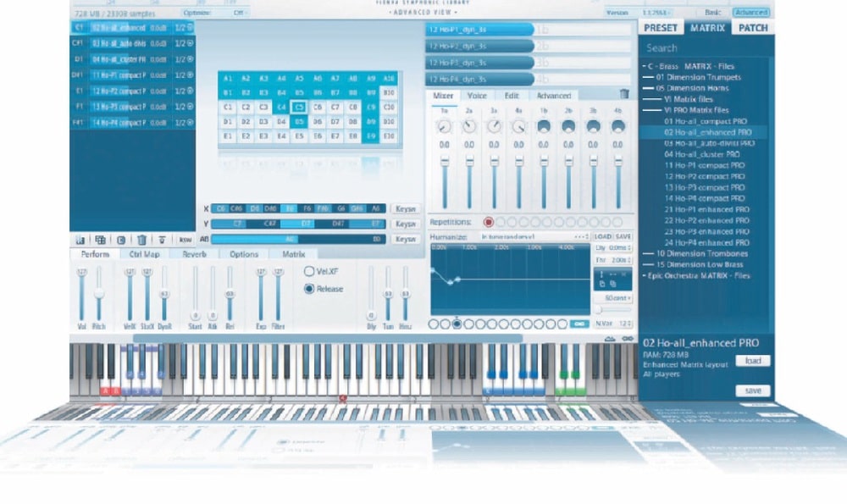Toggle the second repetition circle

point(501,222)
